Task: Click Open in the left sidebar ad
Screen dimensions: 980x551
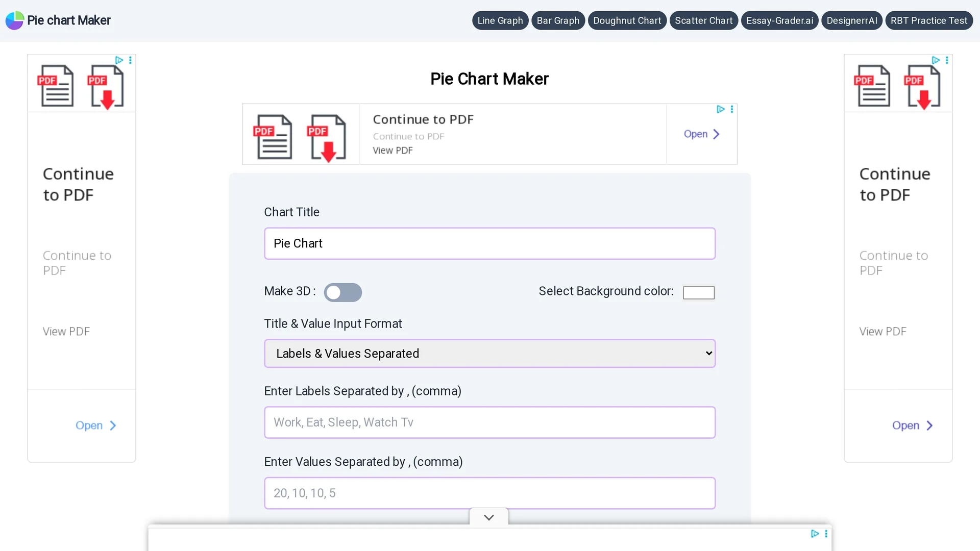Action: tap(96, 425)
